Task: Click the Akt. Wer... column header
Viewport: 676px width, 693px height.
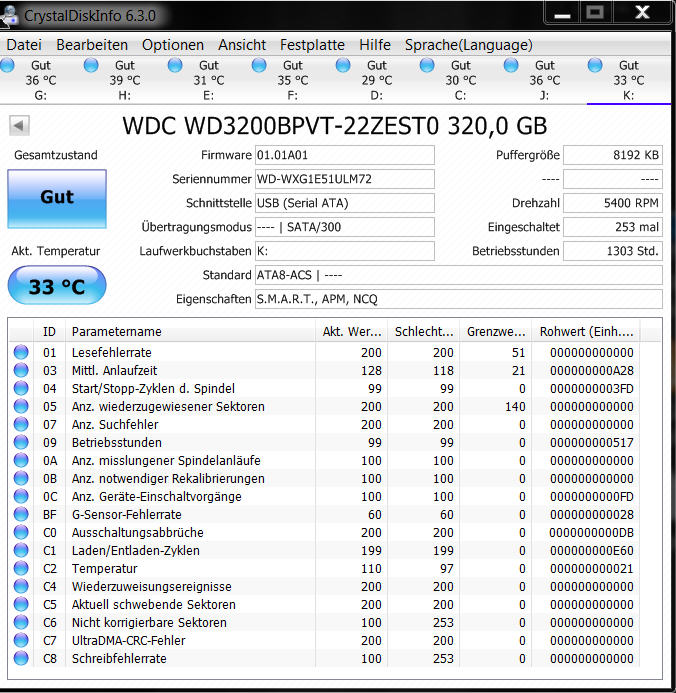Action: click(x=352, y=331)
